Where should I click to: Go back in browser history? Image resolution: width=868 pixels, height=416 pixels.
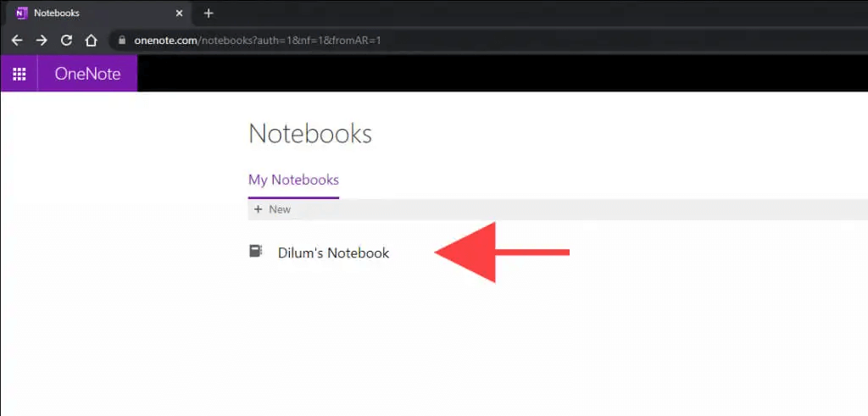(x=17, y=41)
